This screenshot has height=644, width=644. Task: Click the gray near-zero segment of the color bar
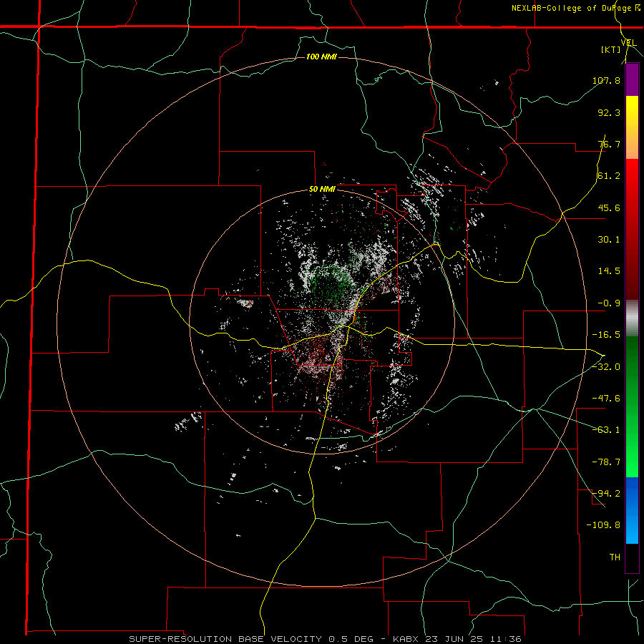(x=632, y=318)
